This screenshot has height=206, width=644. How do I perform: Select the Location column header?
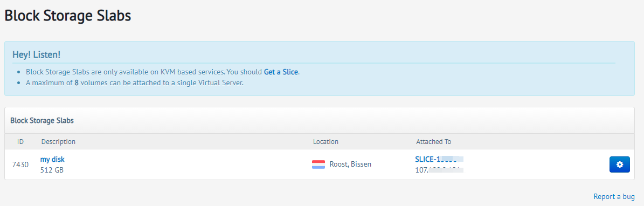click(326, 141)
